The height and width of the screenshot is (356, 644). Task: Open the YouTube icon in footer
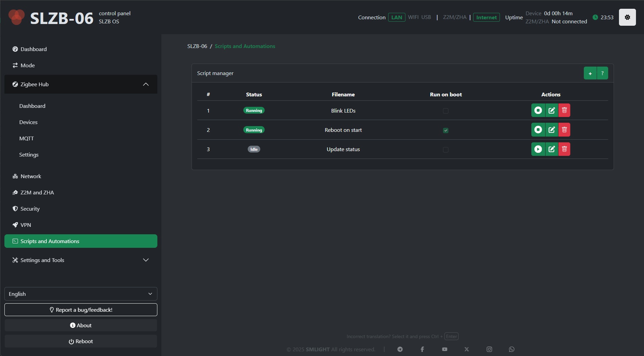point(445,349)
